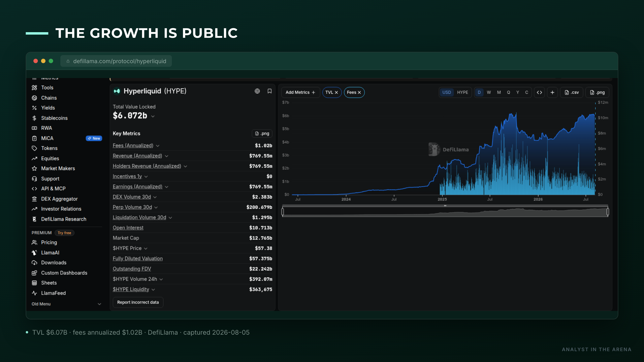The image size is (644, 362).
Task: Click the Chains globe icon
Action: (34, 98)
